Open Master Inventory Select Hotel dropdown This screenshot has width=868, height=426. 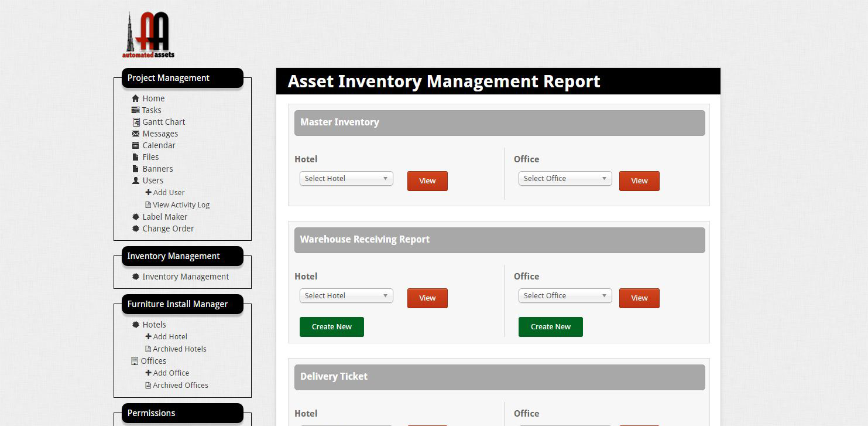click(346, 179)
